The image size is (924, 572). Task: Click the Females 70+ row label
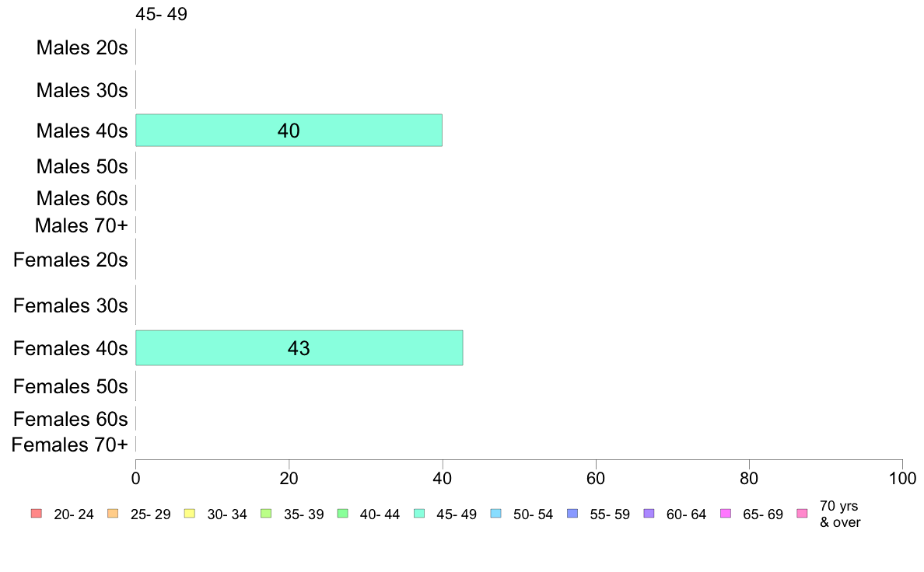click(x=69, y=445)
